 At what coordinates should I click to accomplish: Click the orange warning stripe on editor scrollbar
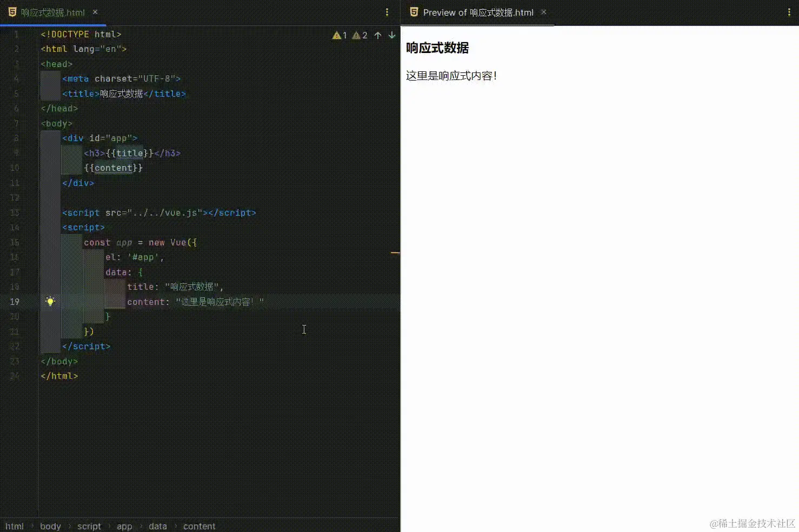click(x=395, y=252)
